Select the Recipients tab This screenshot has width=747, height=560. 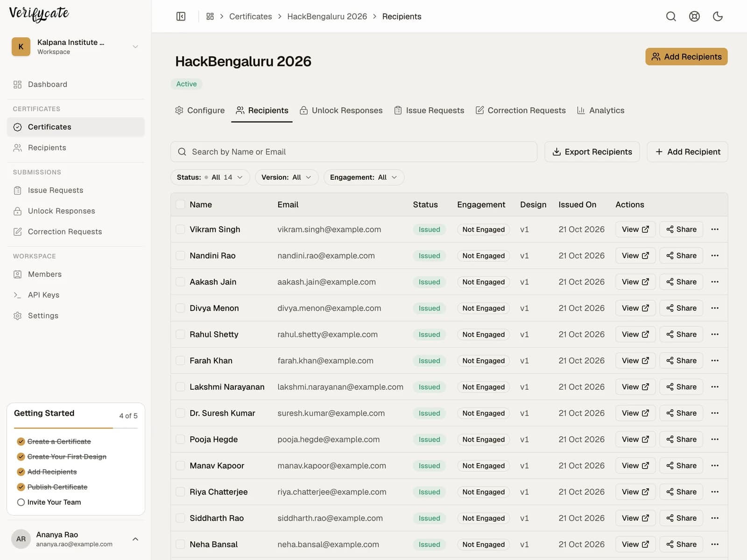262,111
